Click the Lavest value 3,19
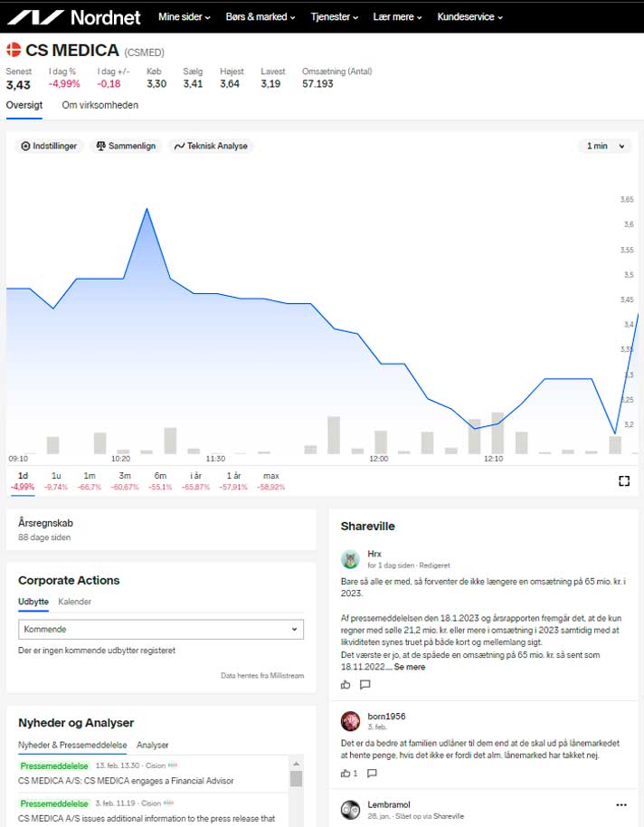Image resolution: width=644 pixels, height=827 pixels. tap(270, 84)
